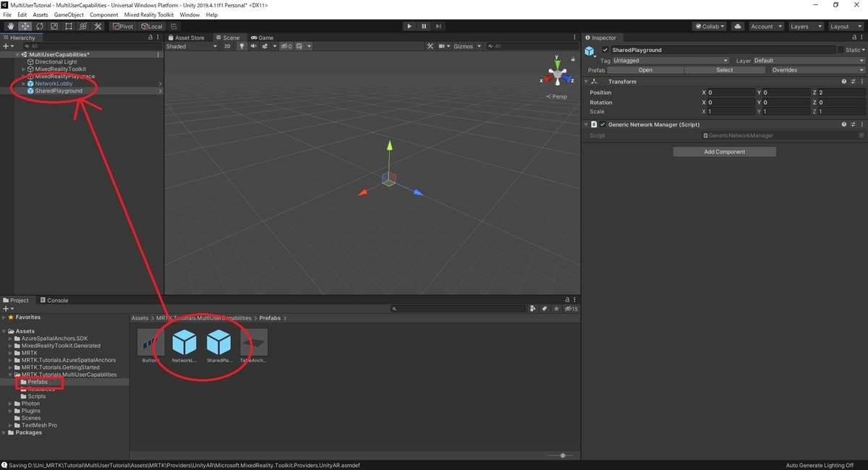
Task: Toggle hidden objects visibility count in Scene
Action: pyautogui.click(x=286, y=46)
